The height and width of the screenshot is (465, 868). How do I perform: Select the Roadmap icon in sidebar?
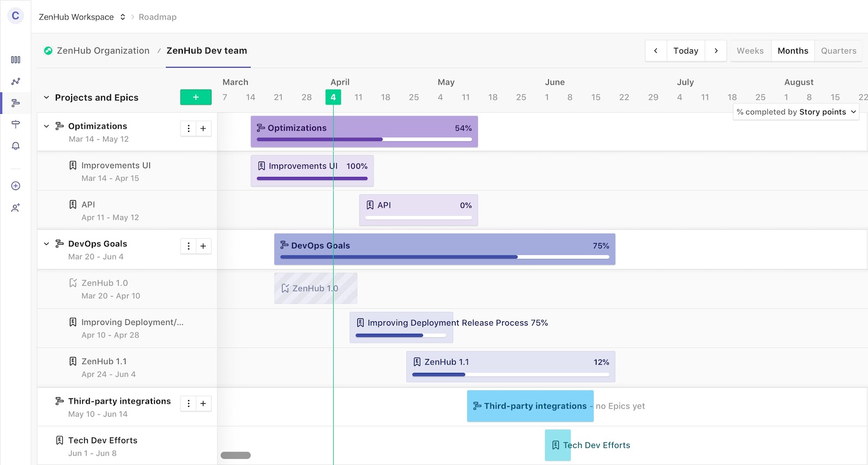pyautogui.click(x=16, y=103)
